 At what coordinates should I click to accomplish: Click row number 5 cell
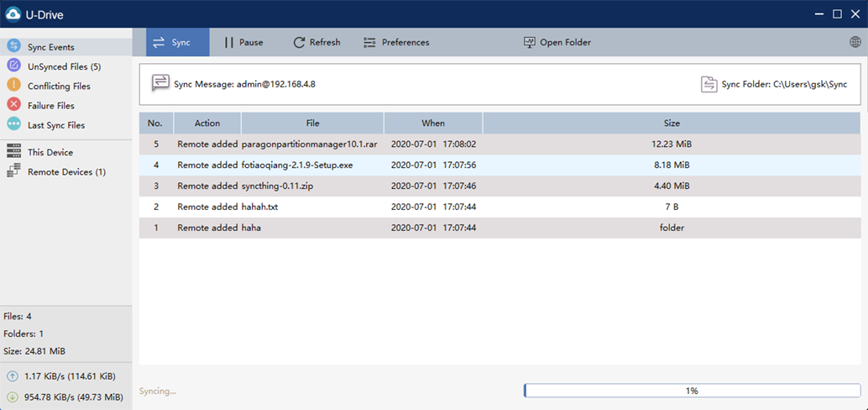coord(156,144)
